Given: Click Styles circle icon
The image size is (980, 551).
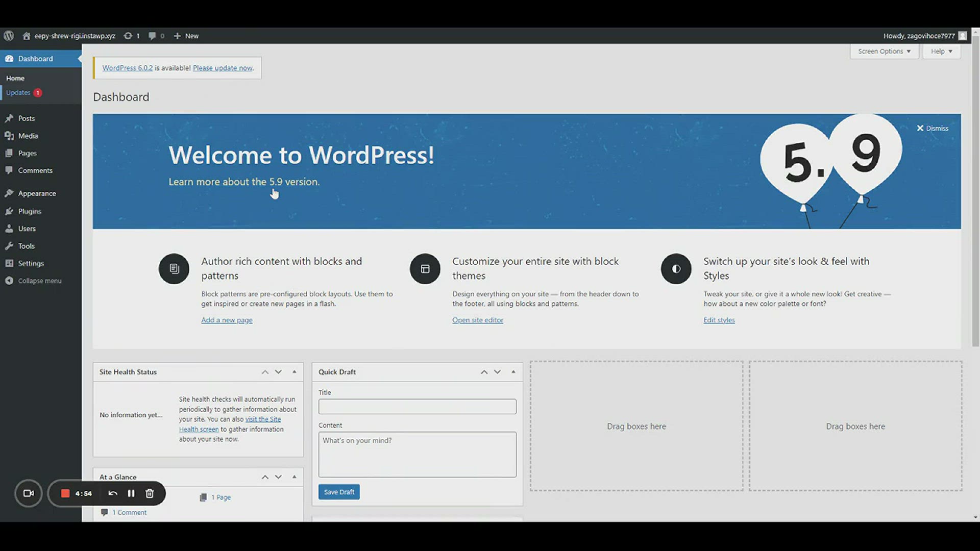Looking at the screenshot, I should coord(676,269).
